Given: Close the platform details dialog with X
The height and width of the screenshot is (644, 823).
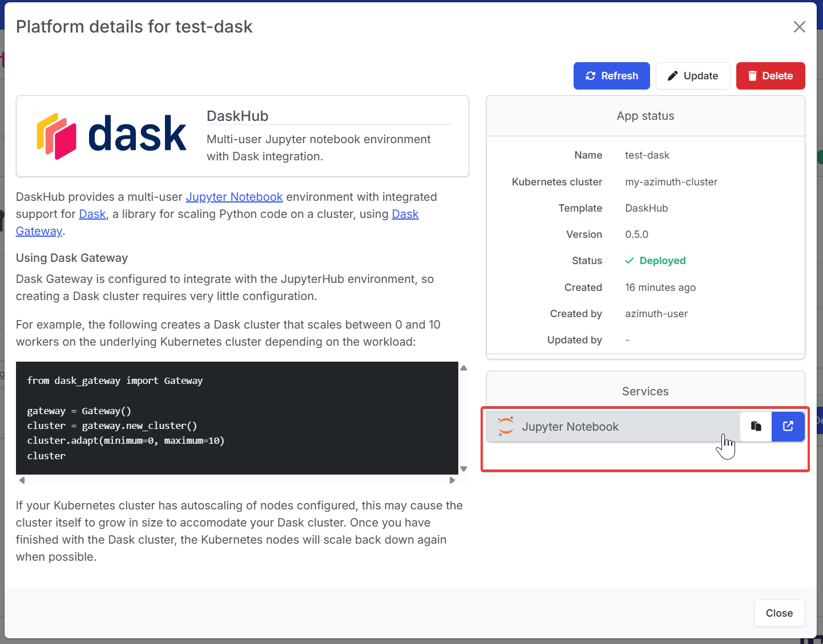Looking at the screenshot, I should pyautogui.click(x=799, y=27).
